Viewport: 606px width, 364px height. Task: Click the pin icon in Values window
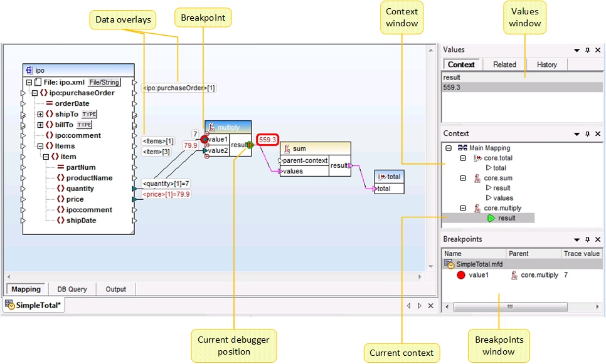588,50
